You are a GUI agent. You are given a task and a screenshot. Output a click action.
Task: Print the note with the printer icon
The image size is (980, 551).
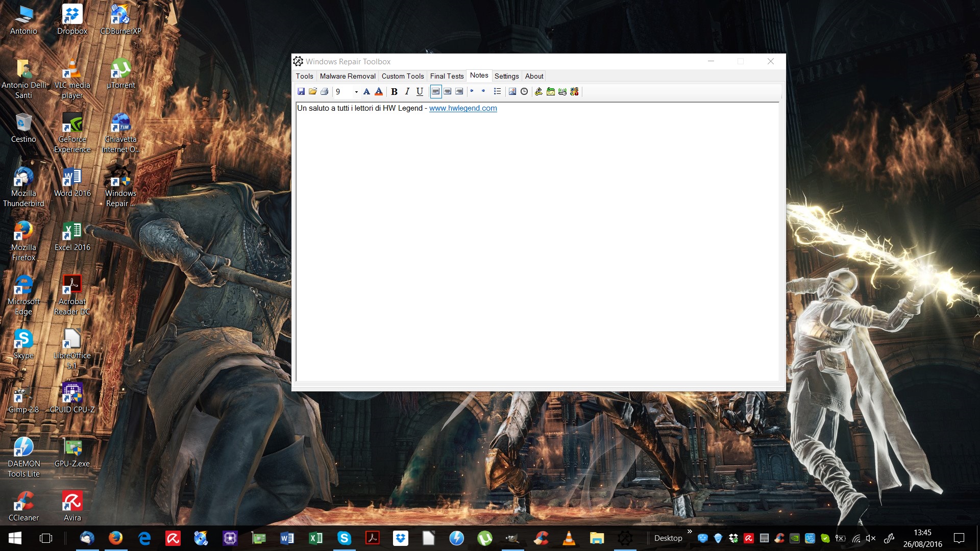click(324, 91)
